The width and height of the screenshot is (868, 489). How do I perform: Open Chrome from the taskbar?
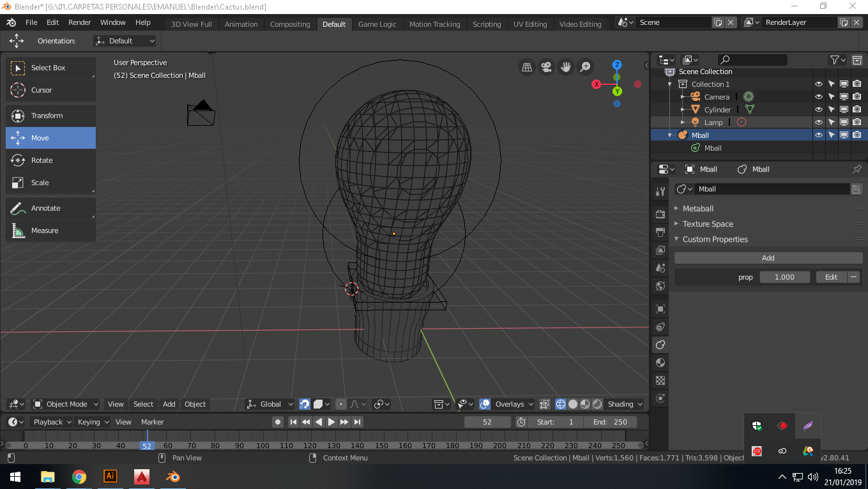click(x=79, y=476)
